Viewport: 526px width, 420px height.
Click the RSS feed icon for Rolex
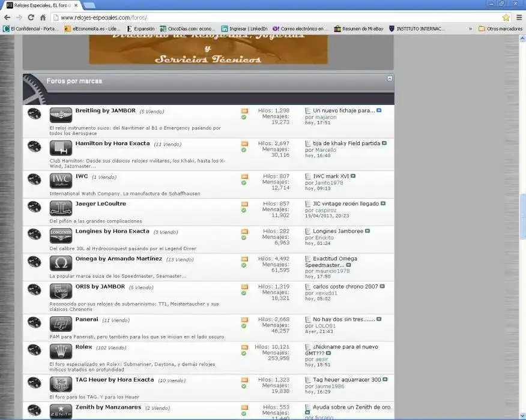tap(244, 347)
